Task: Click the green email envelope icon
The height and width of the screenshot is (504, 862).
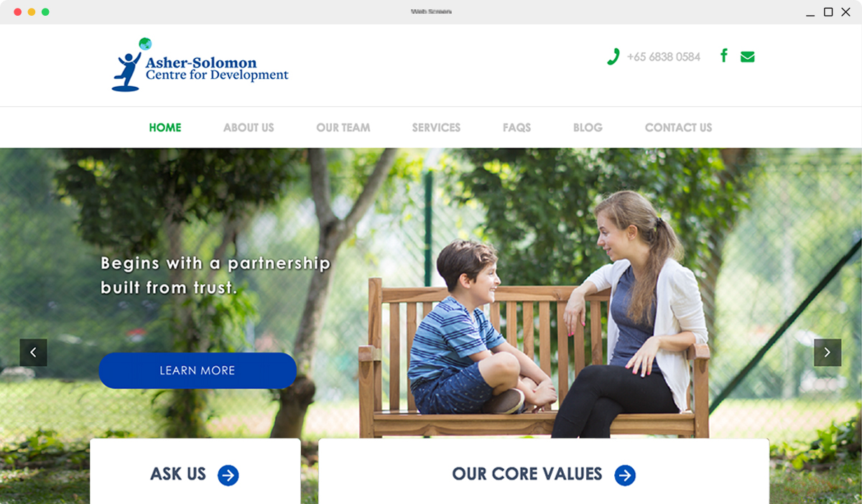Action: [x=747, y=57]
